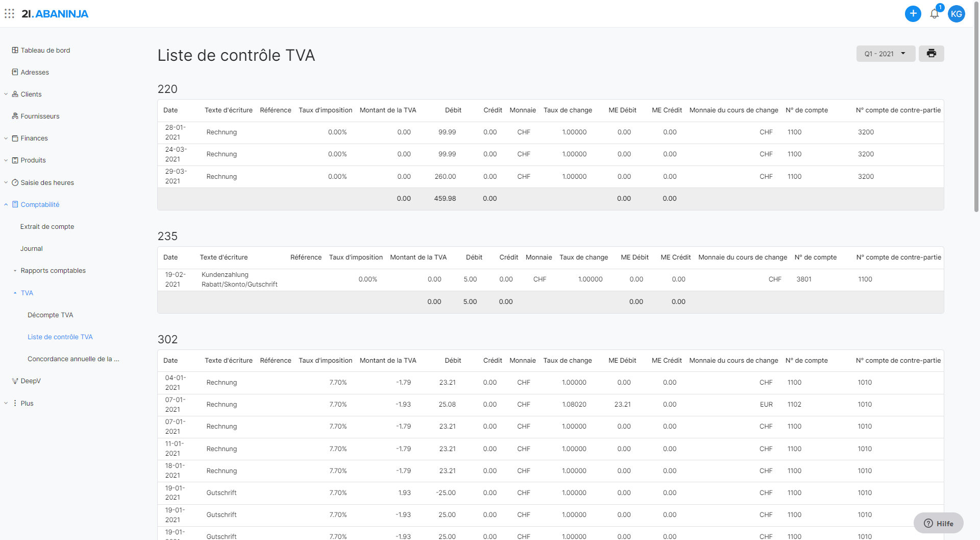
Task: Expand the Finances menu section
Action: click(x=6, y=138)
